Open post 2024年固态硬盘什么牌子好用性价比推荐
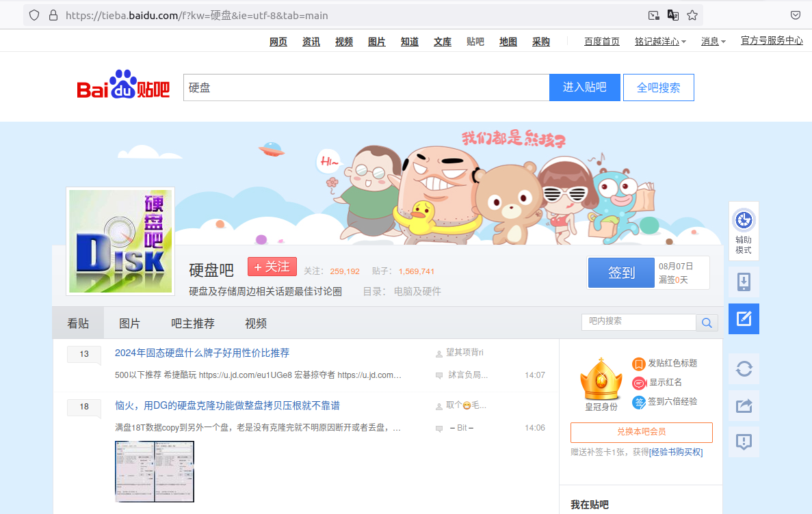 (x=202, y=353)
